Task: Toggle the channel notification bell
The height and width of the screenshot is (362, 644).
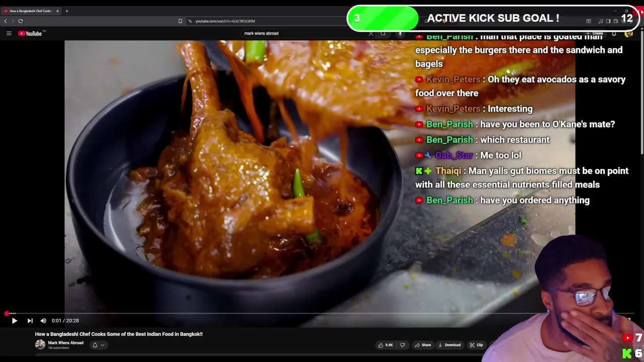Action: [95, 345]
